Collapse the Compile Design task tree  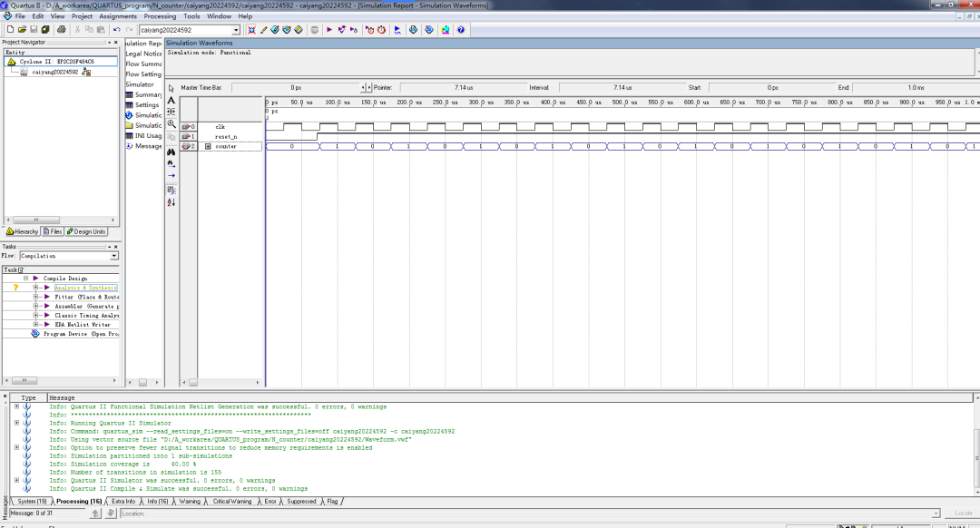click(26, 279)
